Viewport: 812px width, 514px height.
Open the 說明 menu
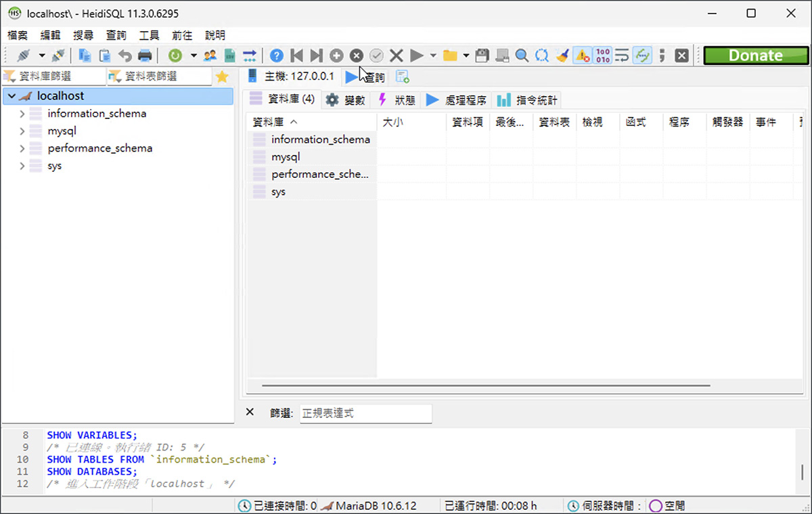point(215,35)
